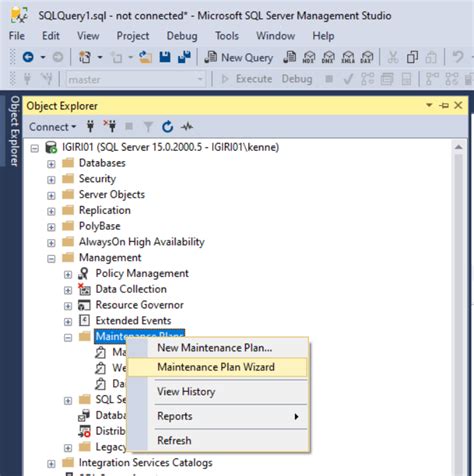Expand the Resource Governor node
The width and height of the screenshot is (474, 476).
pos(68,306)
